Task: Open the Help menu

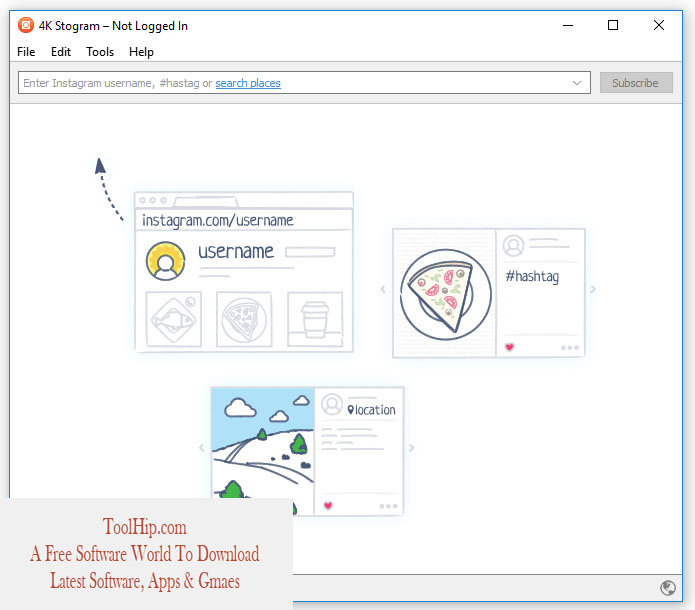Action: pos(141,52)
